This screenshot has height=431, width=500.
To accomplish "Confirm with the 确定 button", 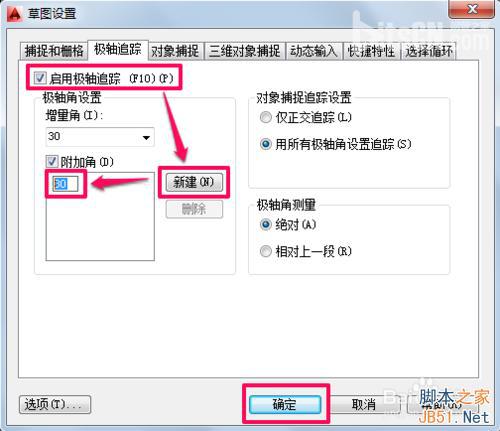I will (285, 404).
